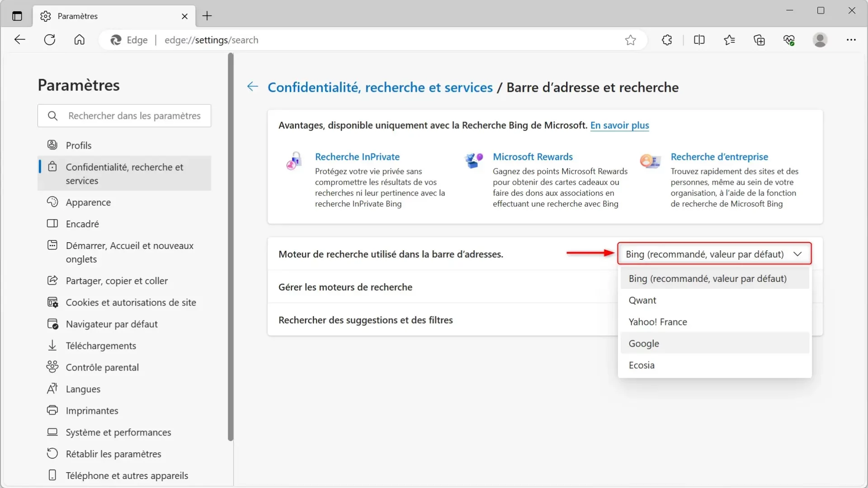
Task: Minimize the Edge window
Action: [790, 10]
